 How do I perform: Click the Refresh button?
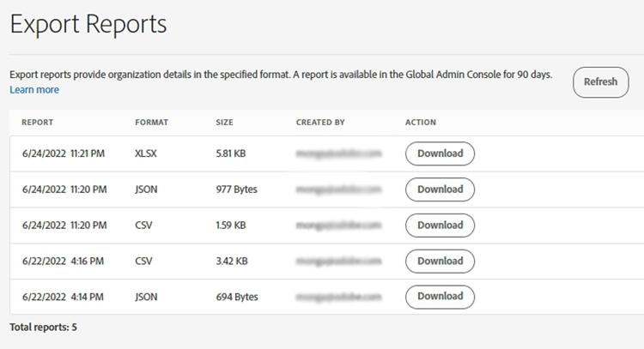(600, 81)
